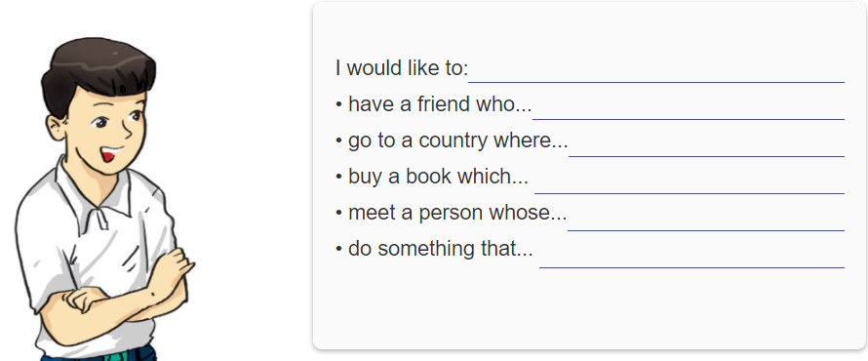Click the 'I would like to:' heading text
The height and width of the screenshot is (361, 868).
click(402, 68)
